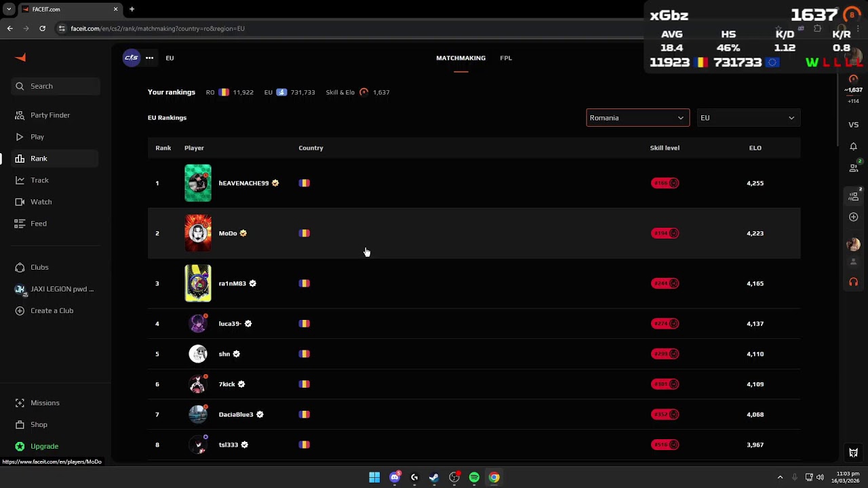The height and width of the screenshot is (488, 868).
Task: Open Steam from the taskbar
Action: (434, 478)
